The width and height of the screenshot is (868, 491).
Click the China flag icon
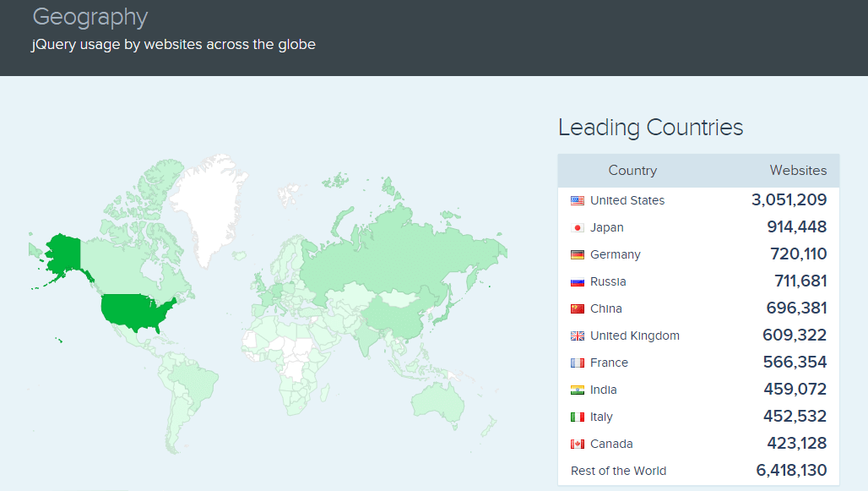pos(578,308)
